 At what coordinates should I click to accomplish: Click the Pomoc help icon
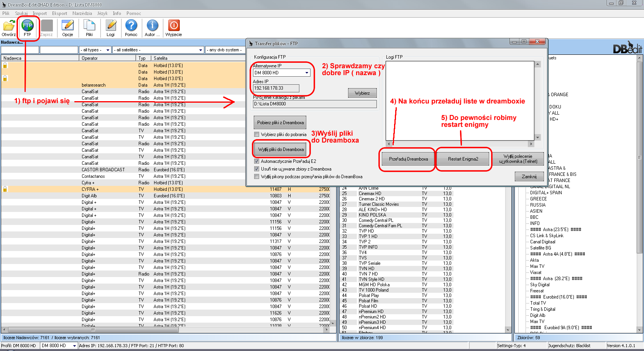[131, 27]
